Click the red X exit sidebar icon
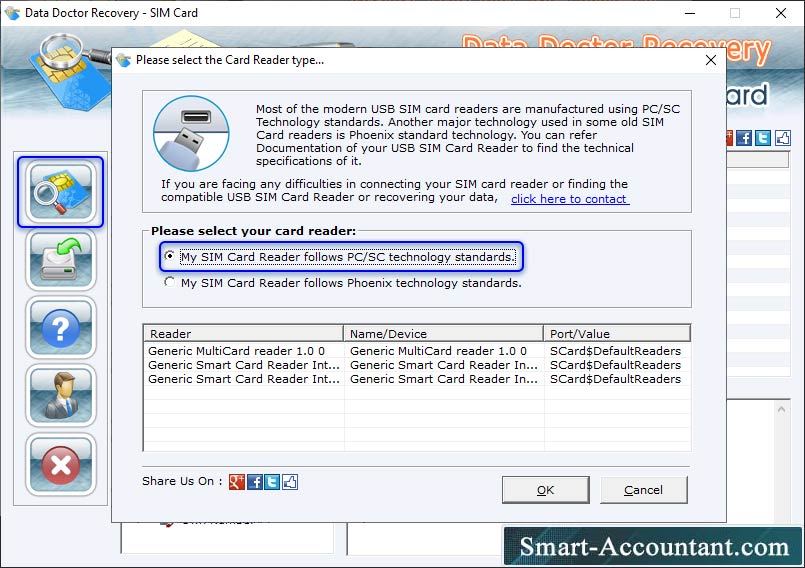This screenshot has width=805, height=568. tap(61, 464)
